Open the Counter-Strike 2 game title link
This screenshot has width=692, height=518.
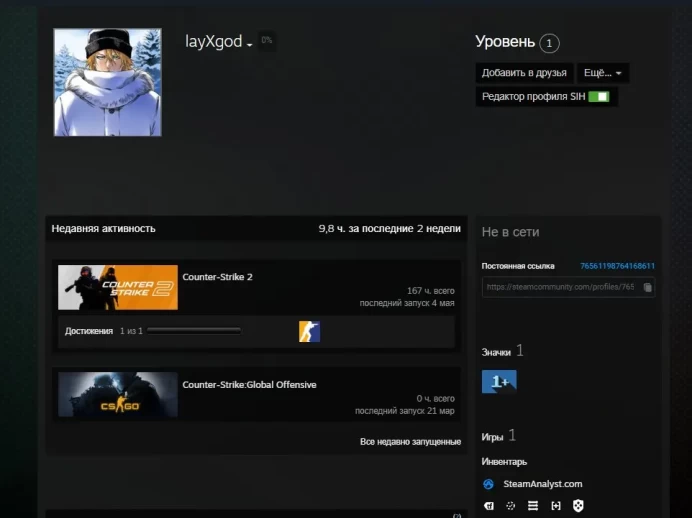(218, 277)
